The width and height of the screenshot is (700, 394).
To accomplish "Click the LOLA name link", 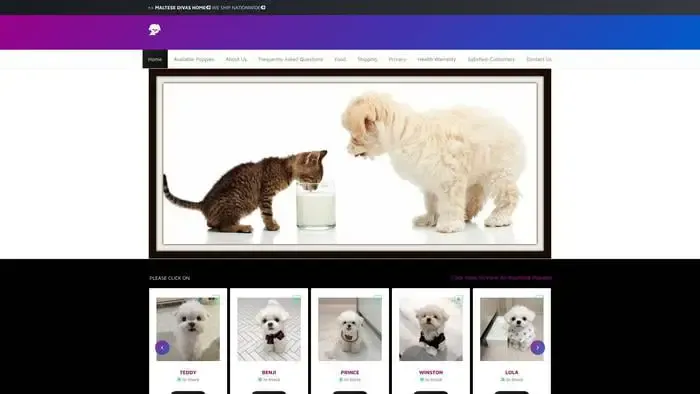I will pos(512,372).
